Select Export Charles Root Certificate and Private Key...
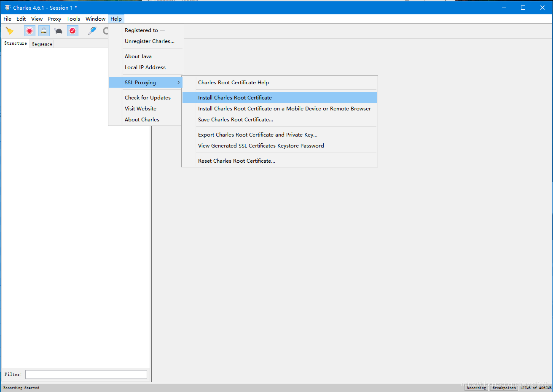 click(x=279, y=135)
